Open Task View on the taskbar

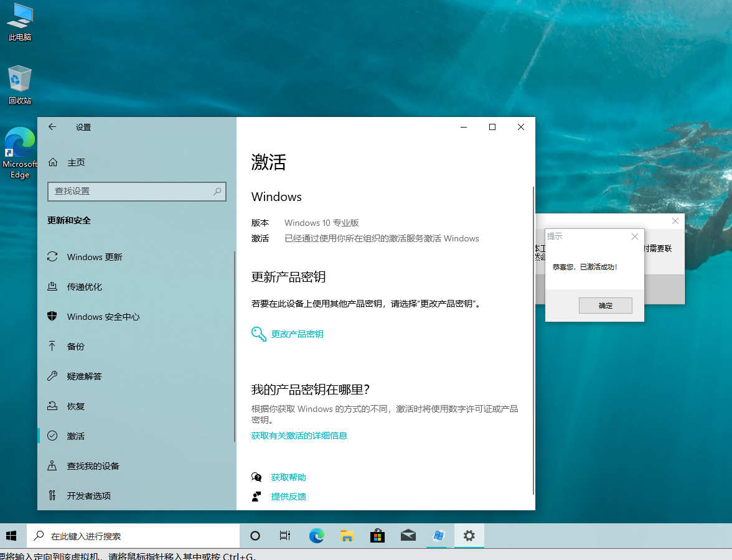[285, 536]
